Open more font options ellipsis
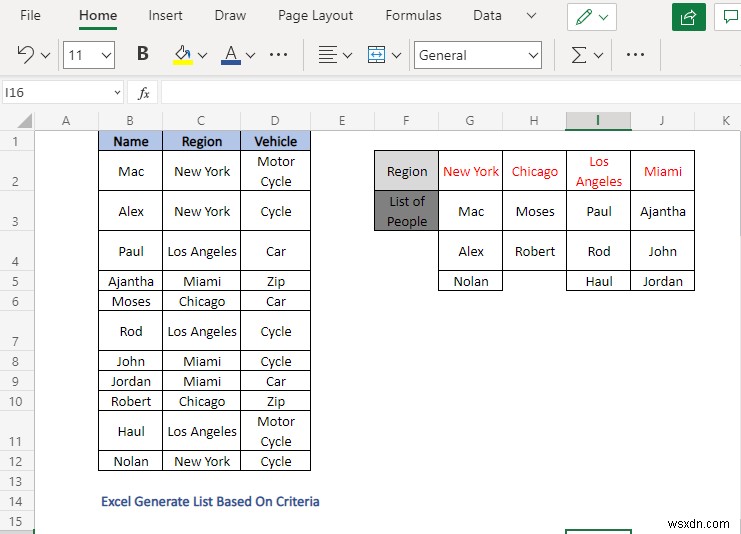This screenshot has width=741, height=534. point(278,55)
